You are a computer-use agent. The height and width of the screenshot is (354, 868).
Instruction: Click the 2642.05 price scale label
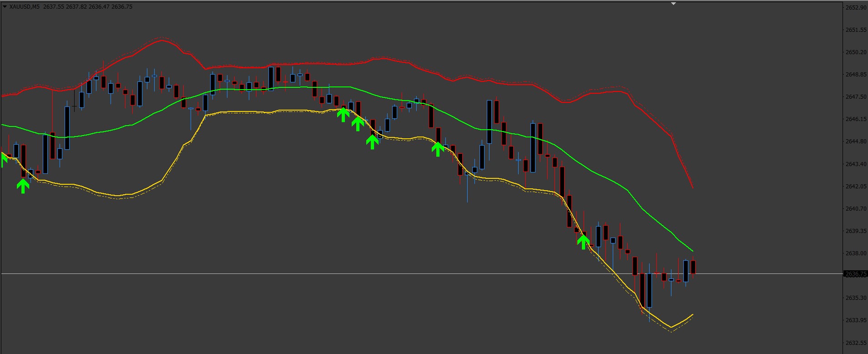(x=856, y=186)
